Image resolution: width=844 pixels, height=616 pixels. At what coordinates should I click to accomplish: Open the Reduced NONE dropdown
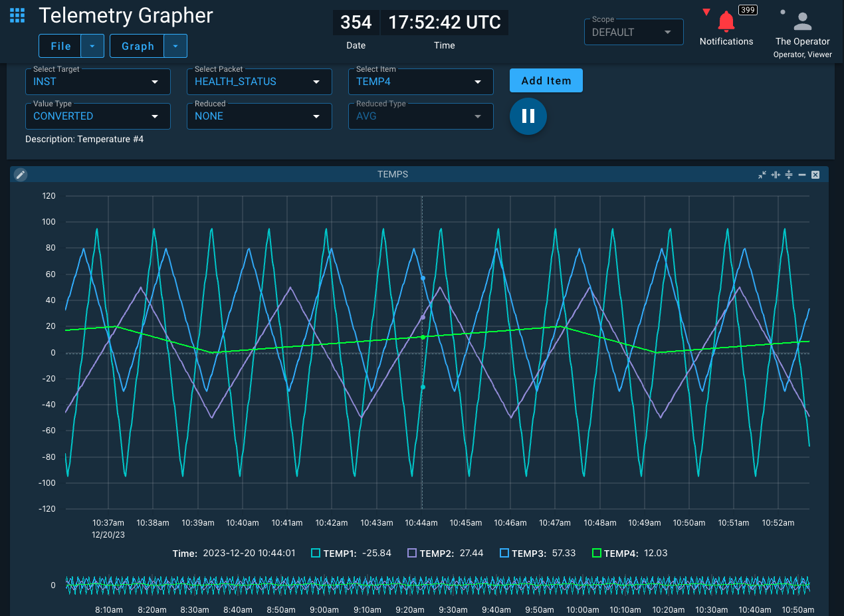(259, 116)
